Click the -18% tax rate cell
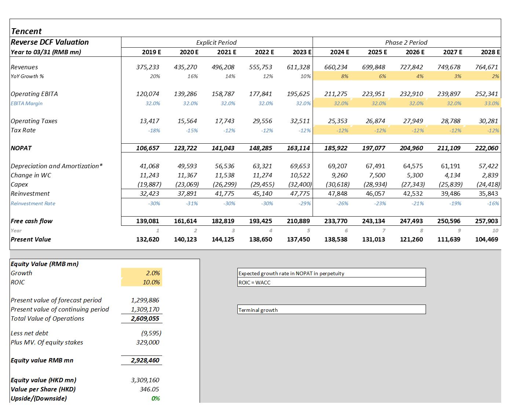Screen dimensions: 514x420 pyautogui.click(x=154, y=130)
